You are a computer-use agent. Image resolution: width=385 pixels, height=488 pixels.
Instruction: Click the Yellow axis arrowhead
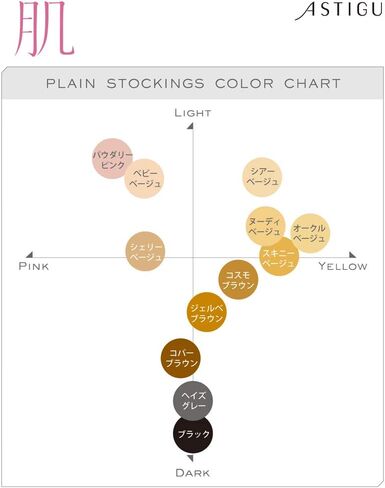click(x=352, y=255)
